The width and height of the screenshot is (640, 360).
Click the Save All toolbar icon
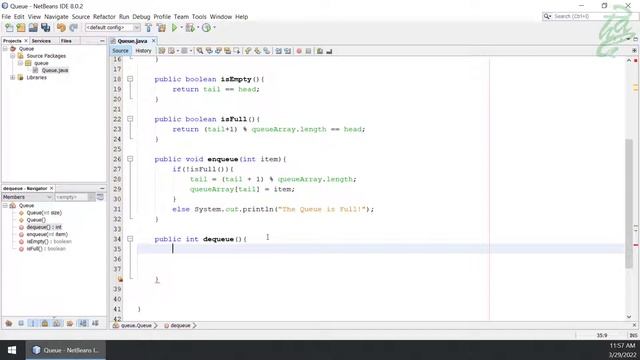(45, 28)
